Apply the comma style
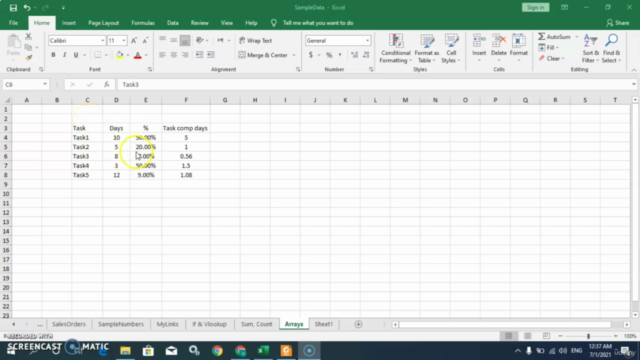Screen dimensions: 640x360 coord(340,55)
